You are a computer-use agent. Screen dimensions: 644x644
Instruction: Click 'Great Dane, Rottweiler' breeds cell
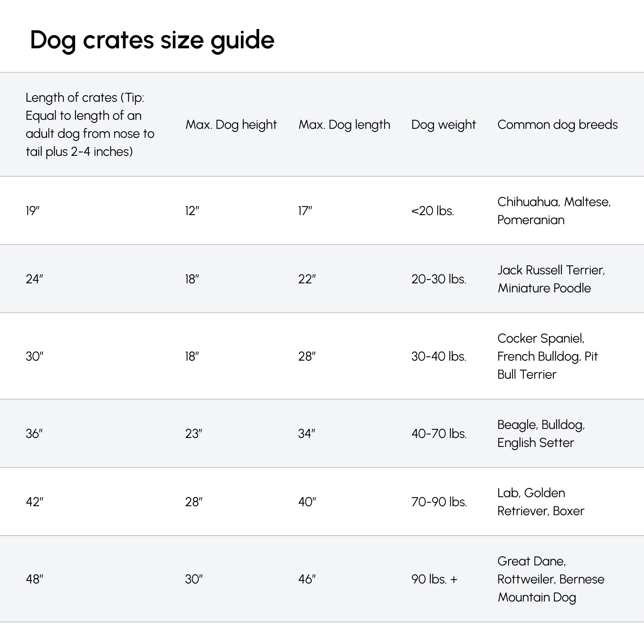click(550, 579)
